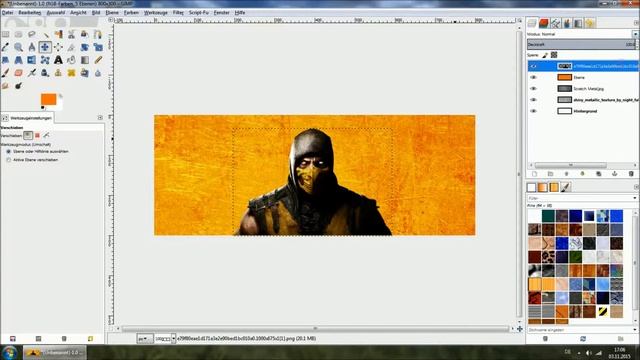Select the Text tool
640x360 pixels.
tap(58, 60)
